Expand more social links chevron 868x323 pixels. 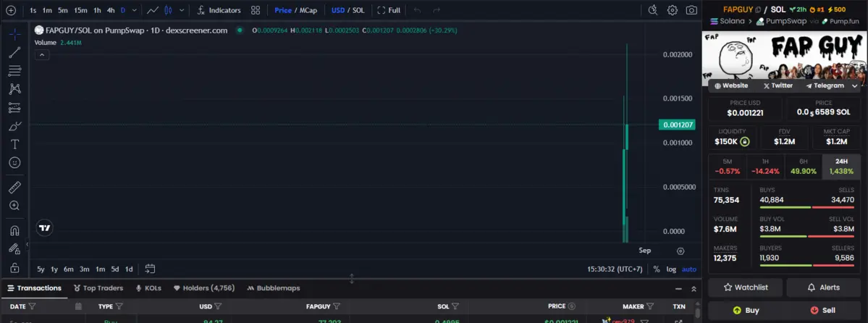click(855, 85)
